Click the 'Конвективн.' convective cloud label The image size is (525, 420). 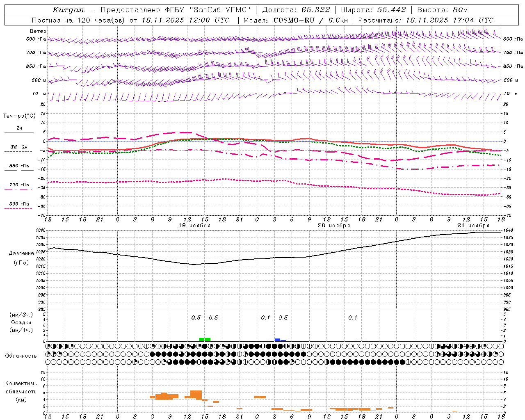tap(21, 383)
